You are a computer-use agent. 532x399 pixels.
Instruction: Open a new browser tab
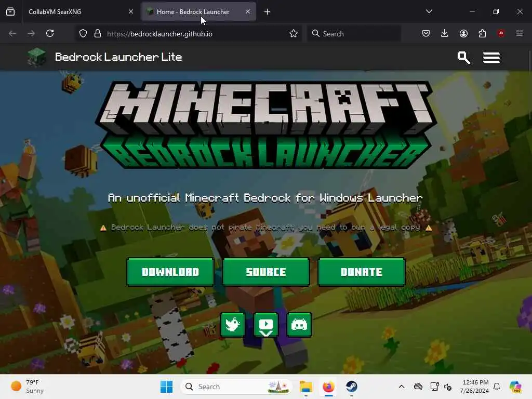(x=268, y=12)
